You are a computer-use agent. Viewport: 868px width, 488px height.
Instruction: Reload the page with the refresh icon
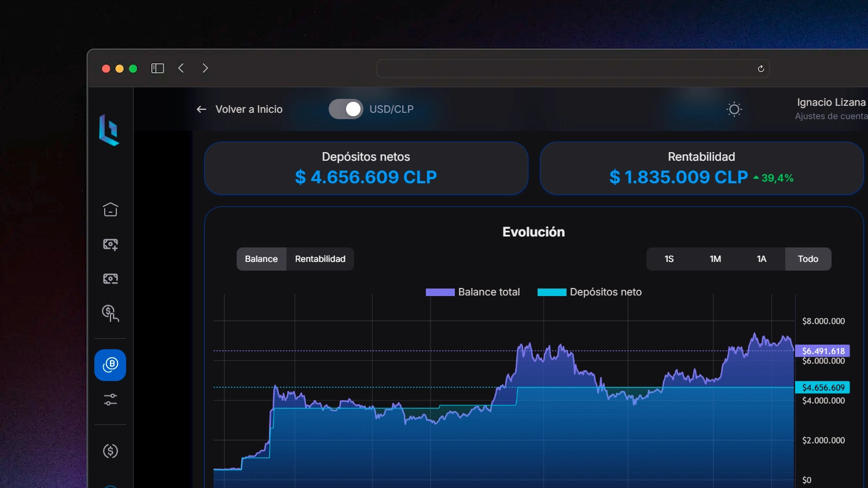click(760, 68)
